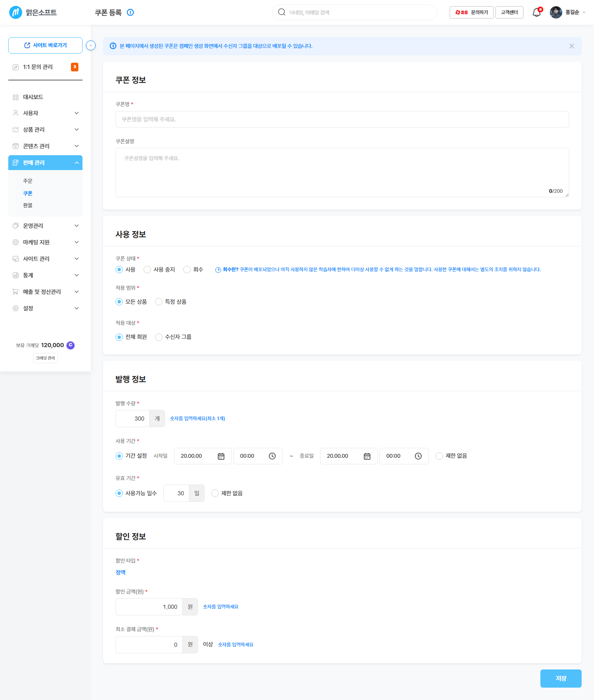Viewport: 594px width, 700px height.
Task: Click the 사이트 바로가기 button
Action: (x=45, y=45)
